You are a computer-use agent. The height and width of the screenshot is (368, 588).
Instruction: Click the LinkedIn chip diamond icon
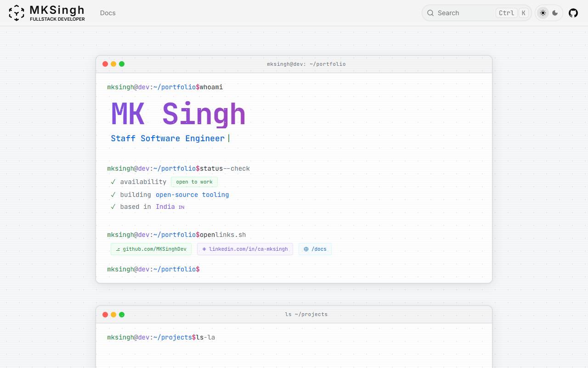[204, 249]
